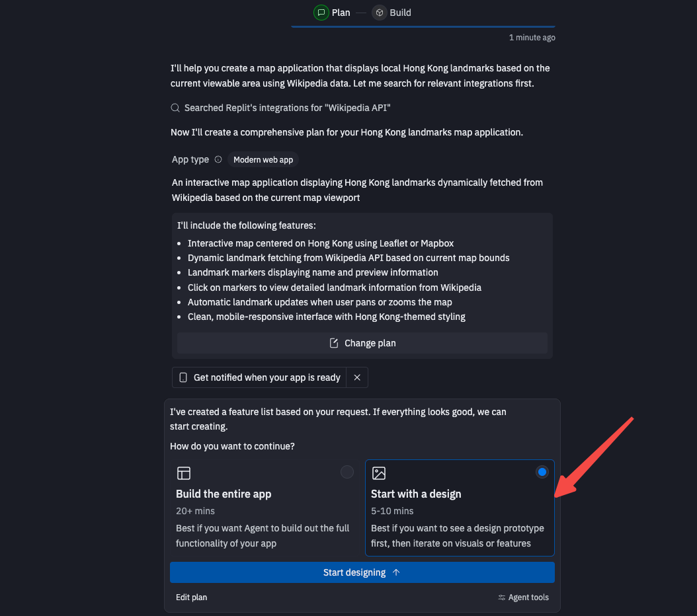
Task: Open the Edit plan link
Action: 191,597
